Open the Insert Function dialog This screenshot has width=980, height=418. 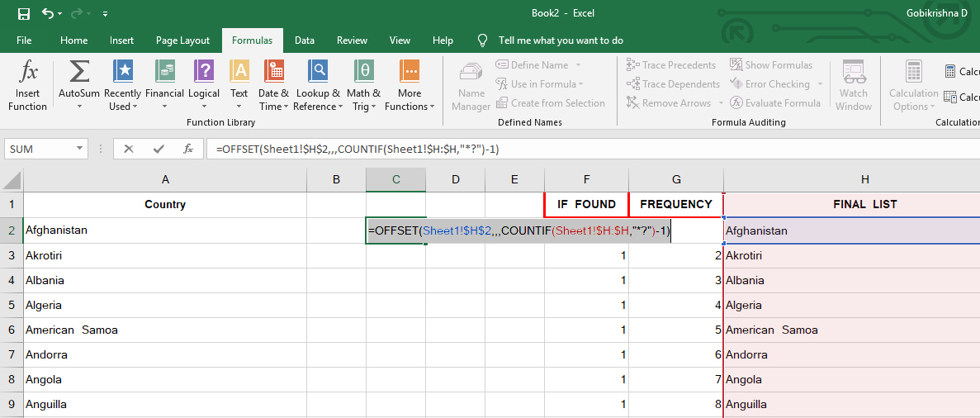pos(27,86)
